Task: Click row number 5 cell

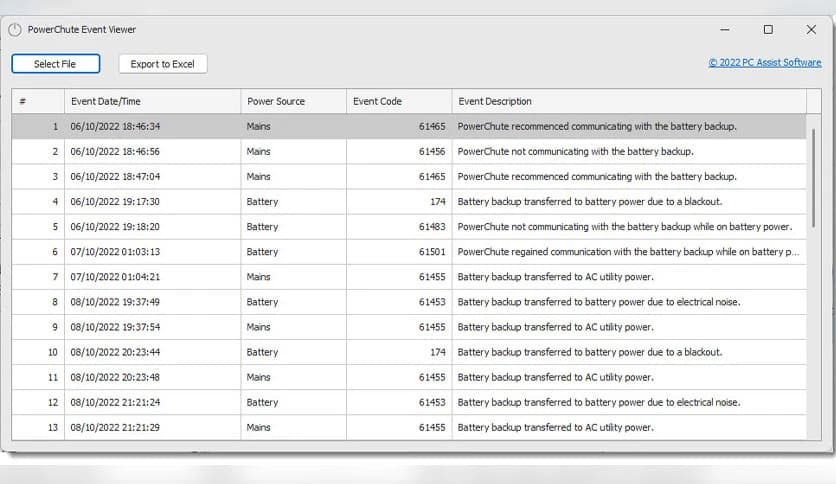Action: tap(38, 227)
